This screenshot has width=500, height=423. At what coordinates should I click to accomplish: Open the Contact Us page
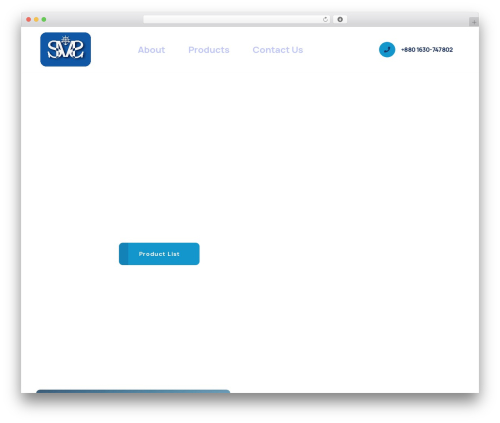click(x=278, y=50)
